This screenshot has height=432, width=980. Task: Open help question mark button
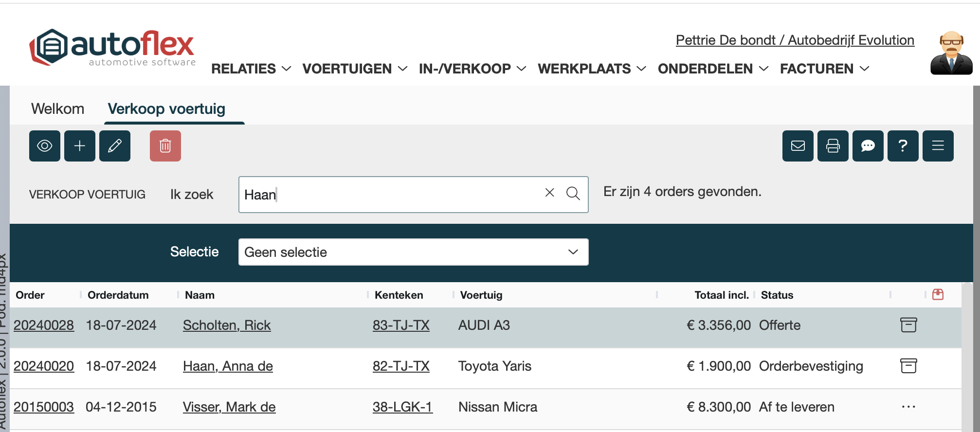click(903, 146)
